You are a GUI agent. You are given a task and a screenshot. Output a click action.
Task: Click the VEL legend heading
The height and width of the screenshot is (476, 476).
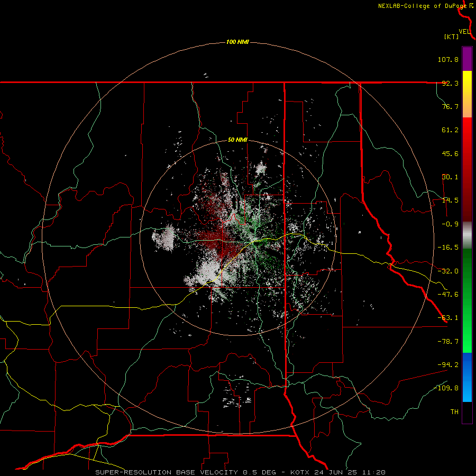[x=465, y=32]
